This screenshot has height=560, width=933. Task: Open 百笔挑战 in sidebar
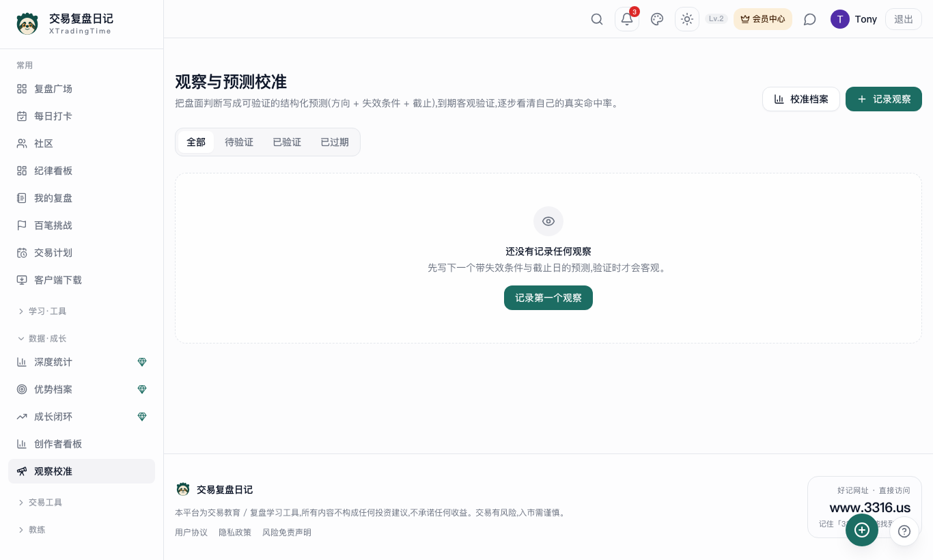tap(81, 225)
